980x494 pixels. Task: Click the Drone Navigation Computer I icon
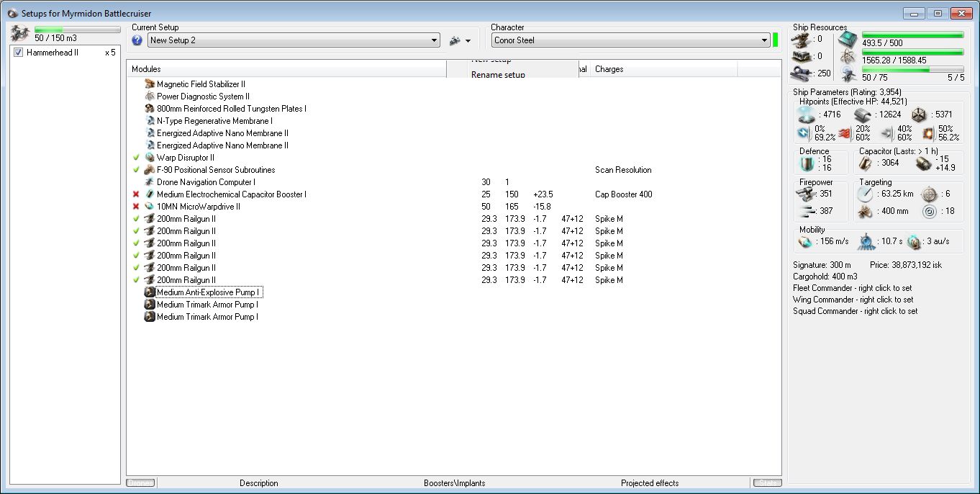click(x=150, y=182)
